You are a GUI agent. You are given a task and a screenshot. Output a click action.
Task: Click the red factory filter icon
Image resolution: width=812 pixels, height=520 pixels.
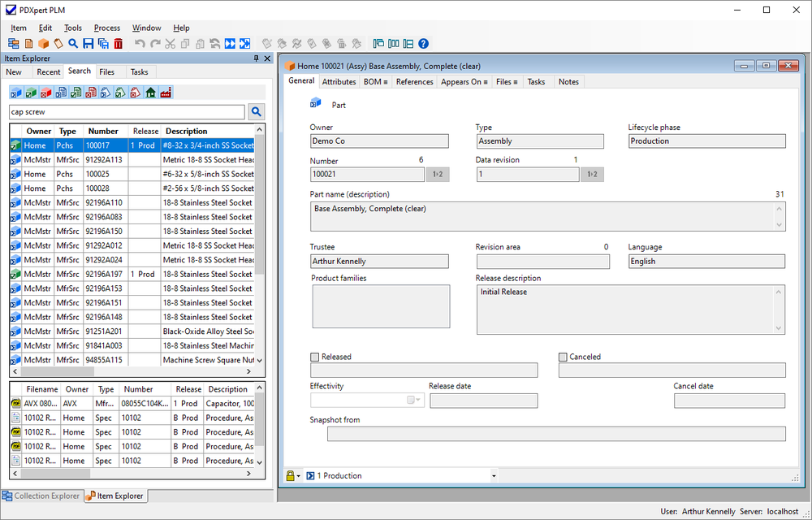click(x=166, y=93)
